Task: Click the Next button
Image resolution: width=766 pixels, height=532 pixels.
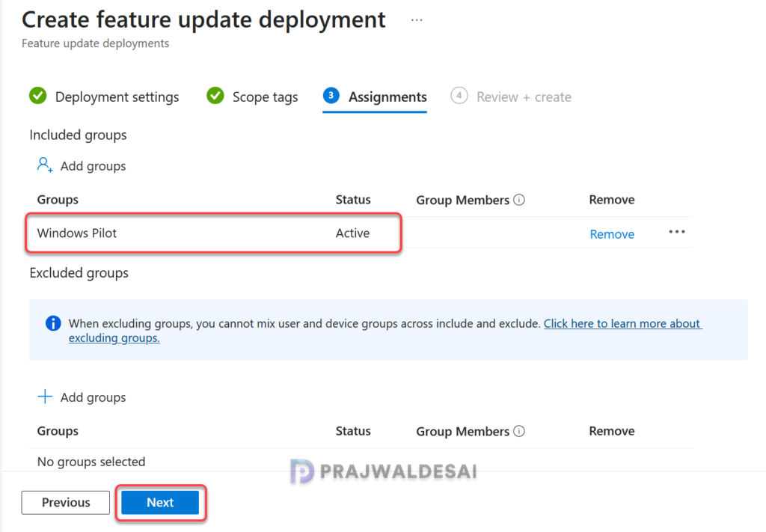Action: [160, 503]
